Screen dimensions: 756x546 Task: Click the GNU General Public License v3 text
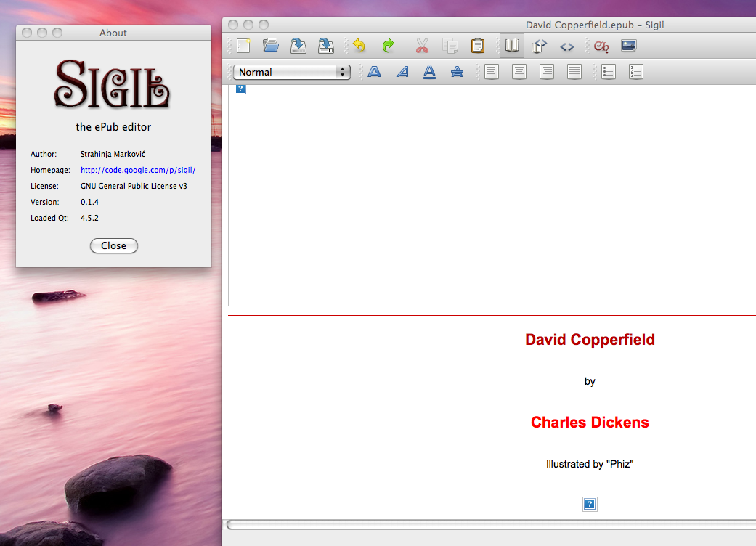coord(134,186)
